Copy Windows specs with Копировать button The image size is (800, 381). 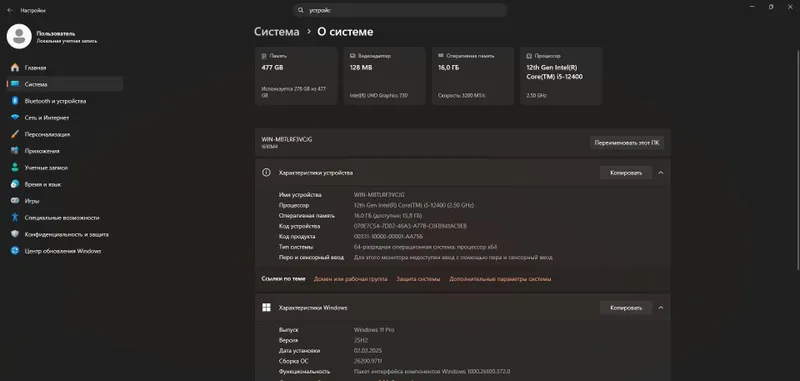click(x=626, y=308)
